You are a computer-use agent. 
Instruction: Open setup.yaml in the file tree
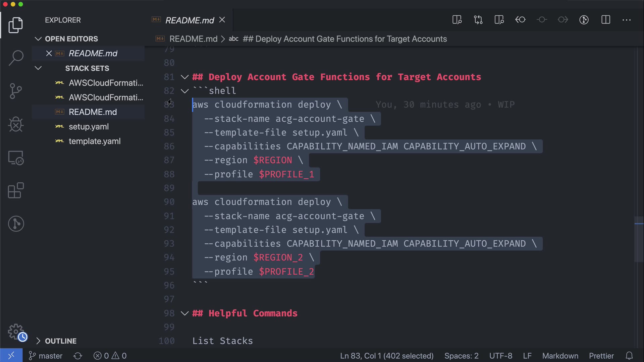89,127
